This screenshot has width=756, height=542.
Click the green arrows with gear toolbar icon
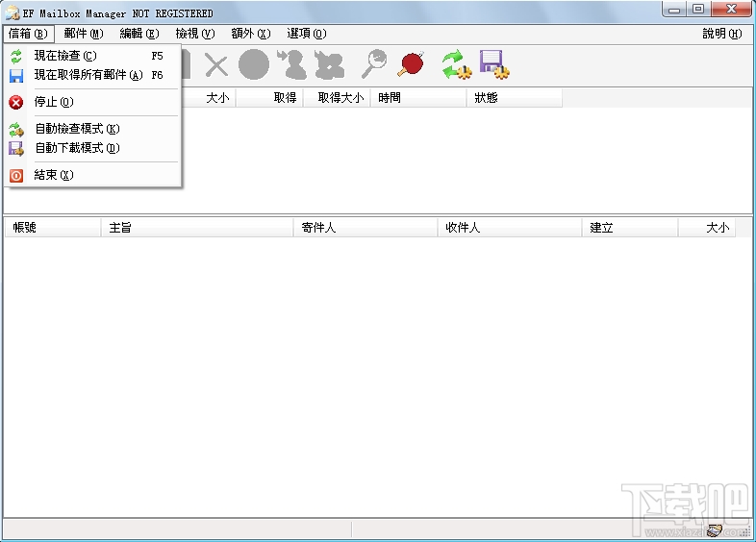(457, 64)
